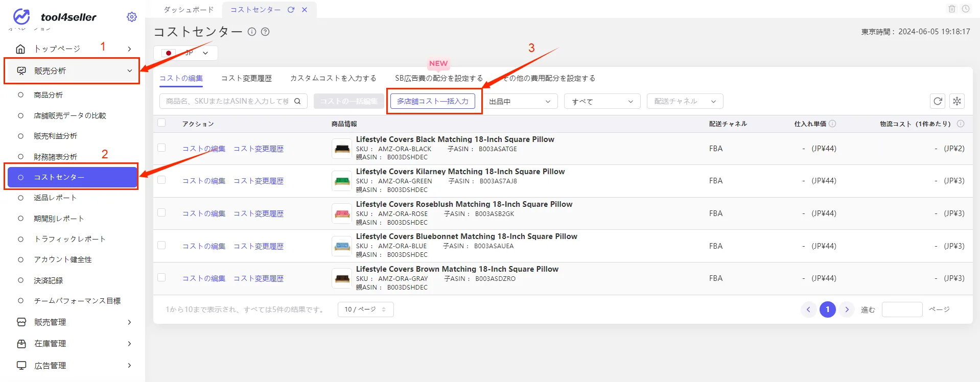Check the AMZ-ORA-ROSE row checkbox
Viewport: 980px width, 382px height.
(161, 212)
